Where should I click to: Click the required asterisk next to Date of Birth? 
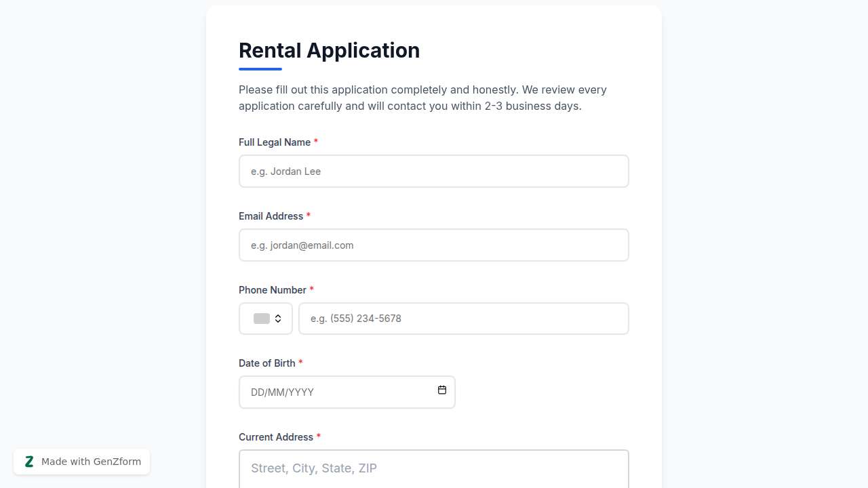(300, 363)
